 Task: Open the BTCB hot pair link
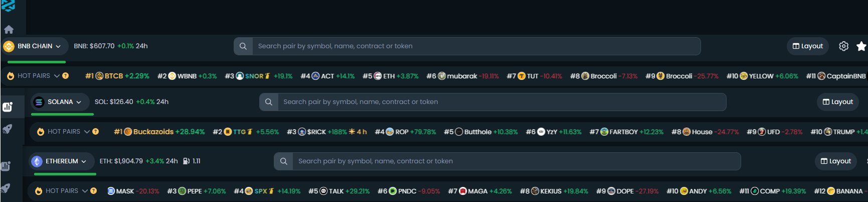[x=117, y=76]
